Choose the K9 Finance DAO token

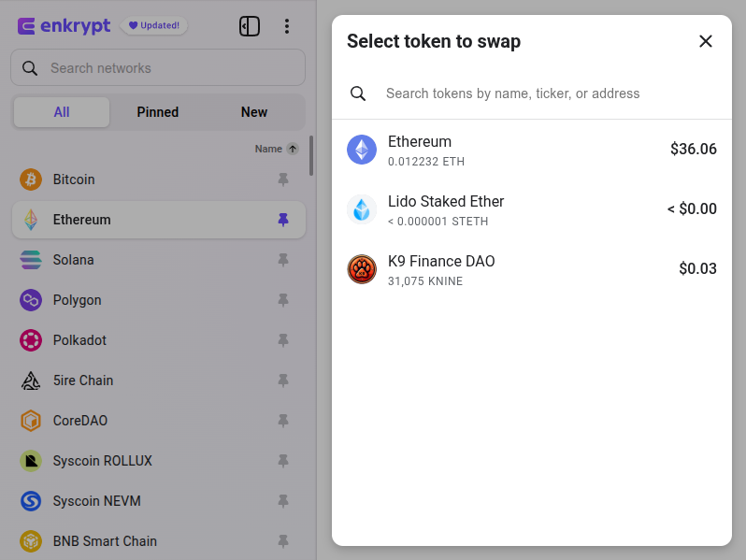click(x=531, y=269)
